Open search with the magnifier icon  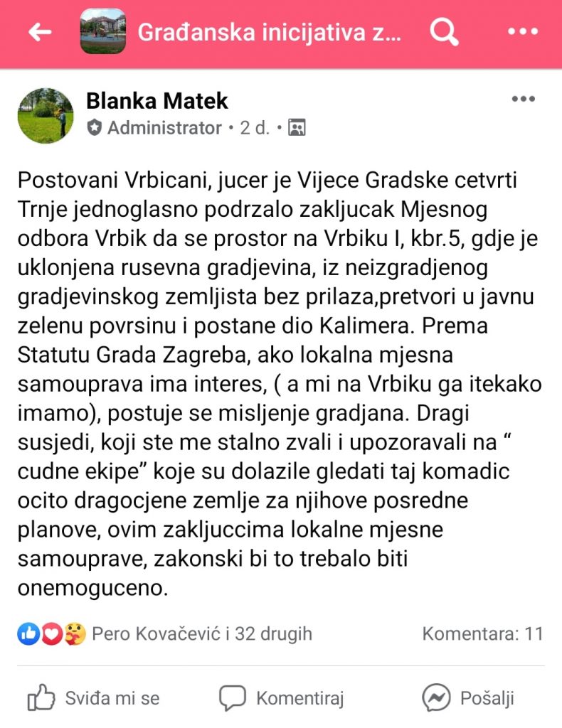(445, 32)
